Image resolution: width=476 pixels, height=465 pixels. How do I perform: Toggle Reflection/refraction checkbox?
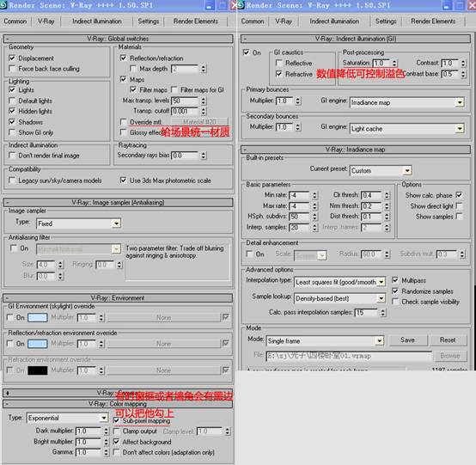tap(123, 58)
